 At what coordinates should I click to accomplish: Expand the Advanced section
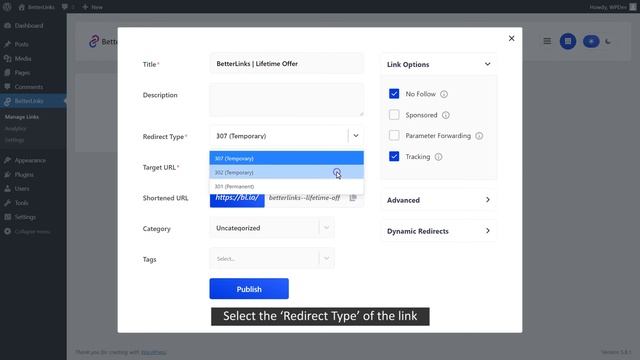pos(439,200)
